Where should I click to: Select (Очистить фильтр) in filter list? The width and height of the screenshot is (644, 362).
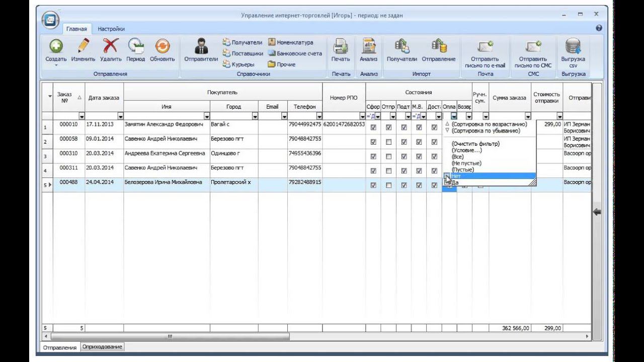(x=475, y=144)
